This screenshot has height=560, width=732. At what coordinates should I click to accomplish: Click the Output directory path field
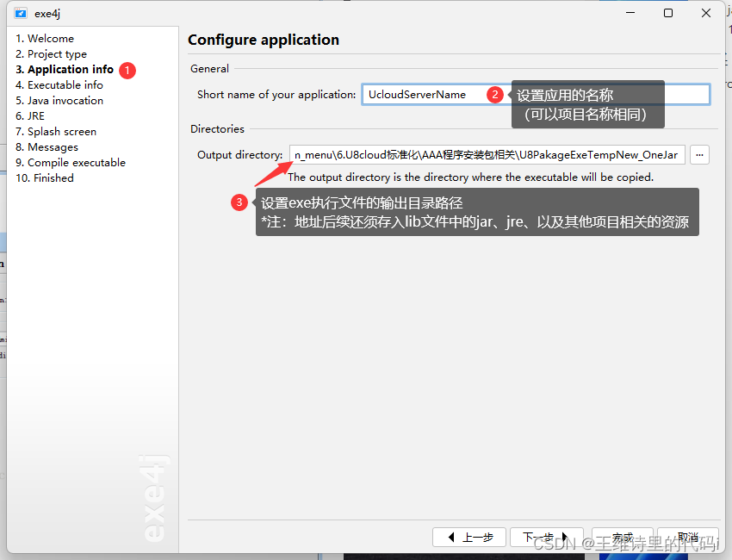487,154
